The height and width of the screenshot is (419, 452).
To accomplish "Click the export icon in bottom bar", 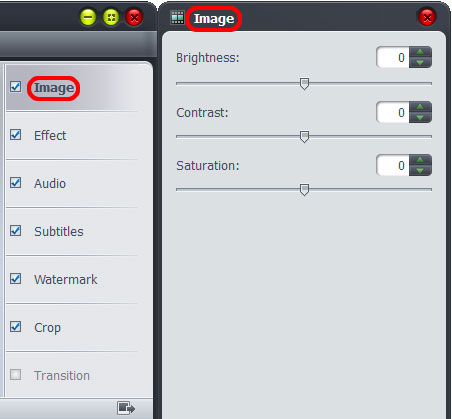I will pyautogui.click(x=126, y=408).
